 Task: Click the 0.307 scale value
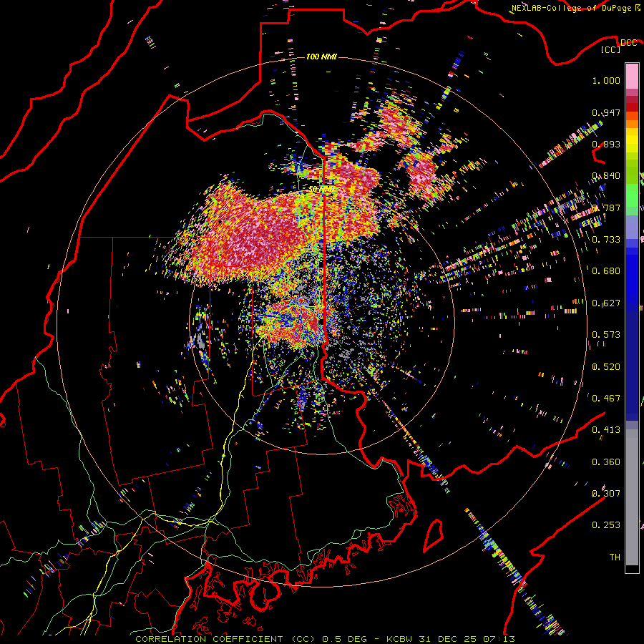[x=606, y=494]
